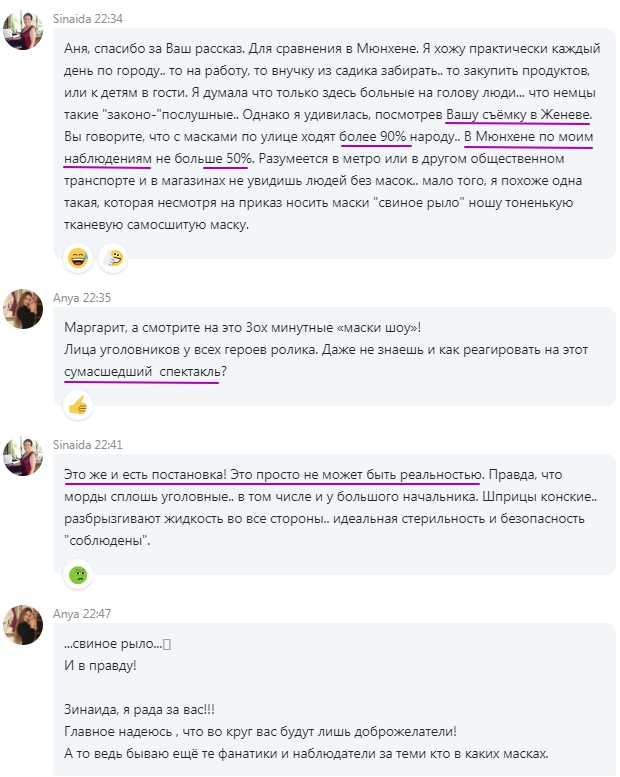Click the second emoji reaction beside the laughing face

[116, 260]
